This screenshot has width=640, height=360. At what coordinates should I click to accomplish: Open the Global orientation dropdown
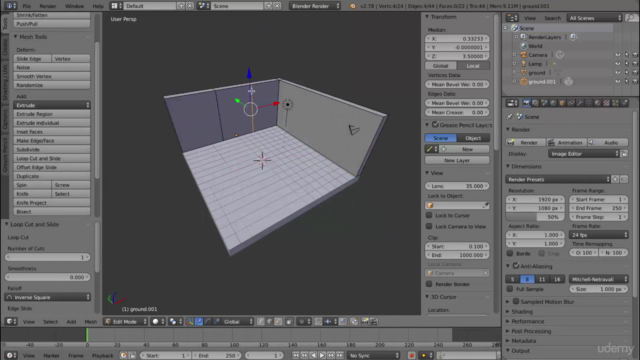(238, 322)
